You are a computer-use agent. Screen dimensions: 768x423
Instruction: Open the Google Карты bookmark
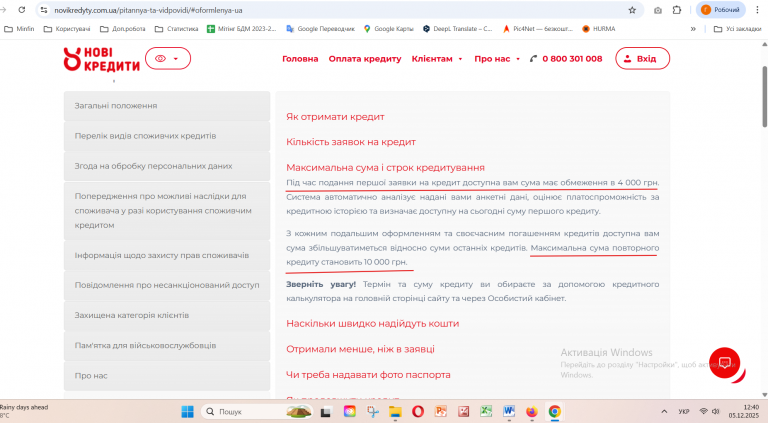[388, 29]
